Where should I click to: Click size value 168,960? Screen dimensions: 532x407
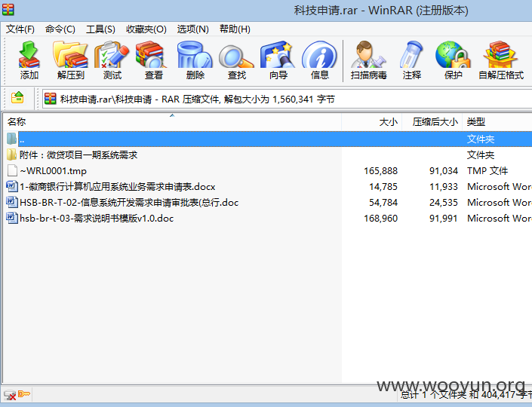tap(380, 219)
